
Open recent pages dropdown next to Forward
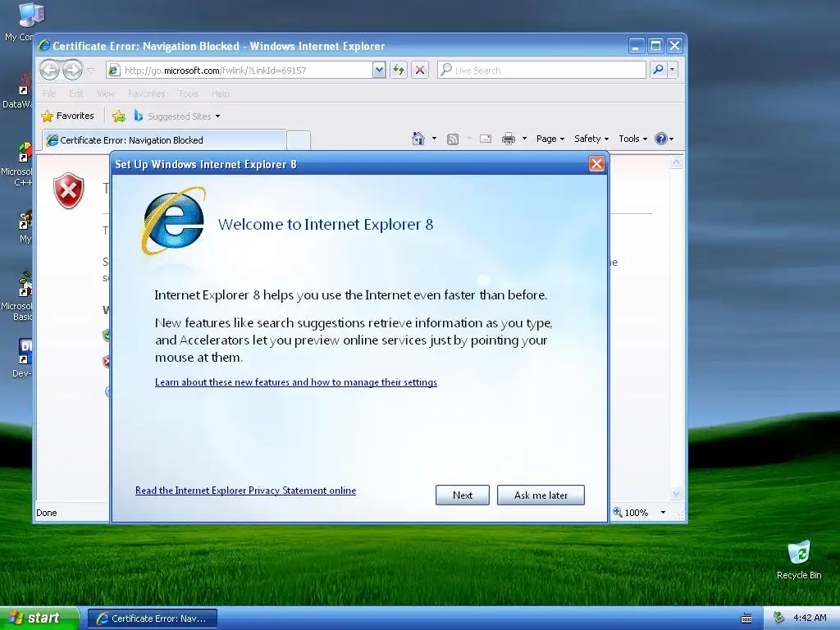coord(91,70)
